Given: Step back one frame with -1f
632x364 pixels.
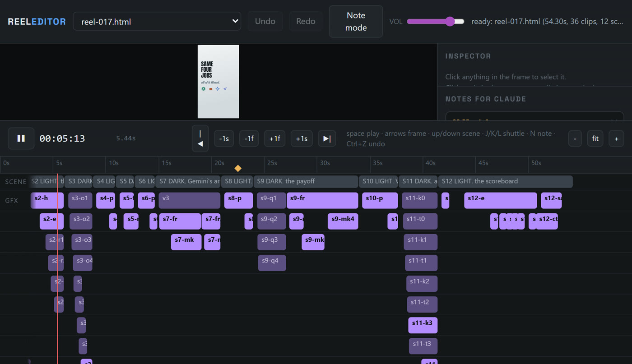Looking at the screenshot, I should (249, 138).
